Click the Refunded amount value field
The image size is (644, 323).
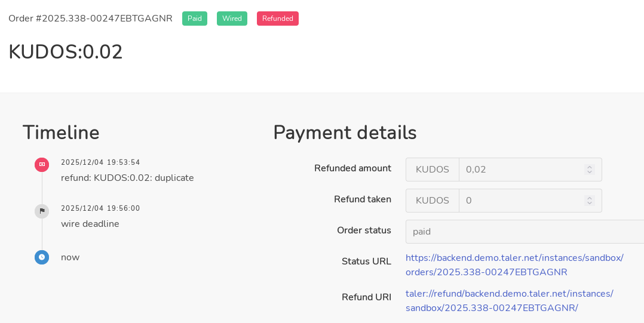click(x=520, y=170)
